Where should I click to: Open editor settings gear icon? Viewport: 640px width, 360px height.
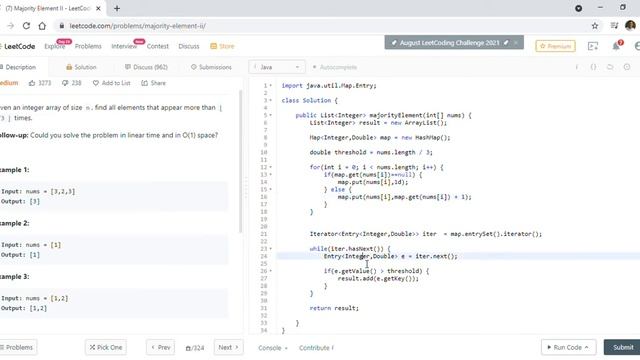click(x=627, y=67)
